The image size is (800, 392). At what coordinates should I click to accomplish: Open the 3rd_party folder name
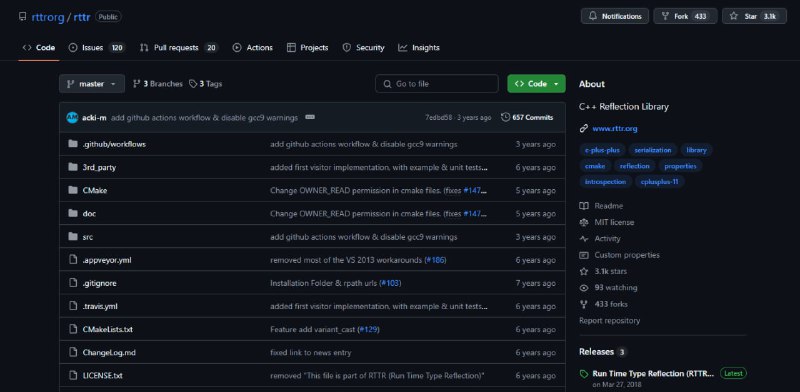pos(99,167)
